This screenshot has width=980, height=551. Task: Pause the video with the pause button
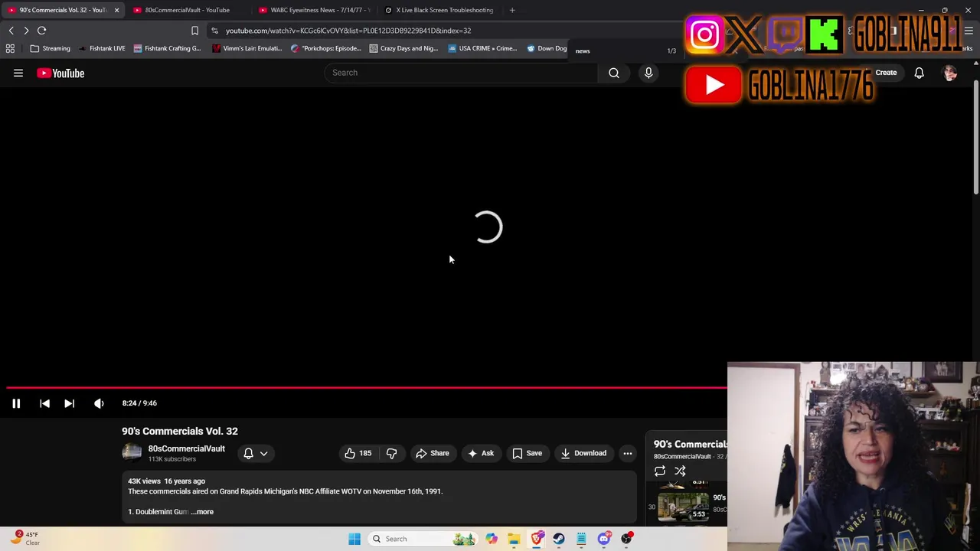pos(16,403)
